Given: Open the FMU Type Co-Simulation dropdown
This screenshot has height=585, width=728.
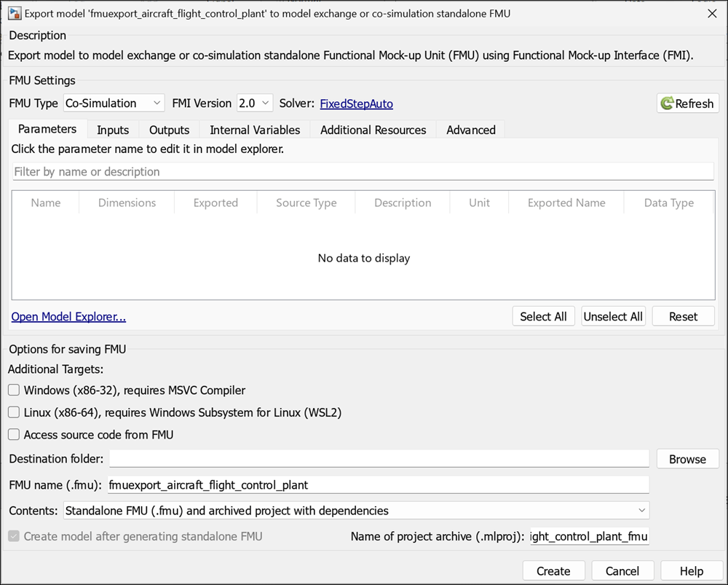Looking at the screenshot, I should (114, 103).
